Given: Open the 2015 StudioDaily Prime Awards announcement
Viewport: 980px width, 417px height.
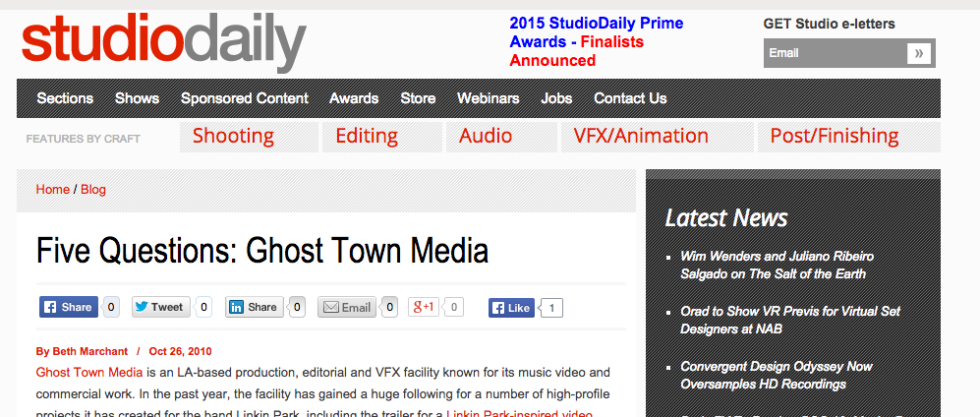Looking at the screenshot, I should [x=597, y=42].
